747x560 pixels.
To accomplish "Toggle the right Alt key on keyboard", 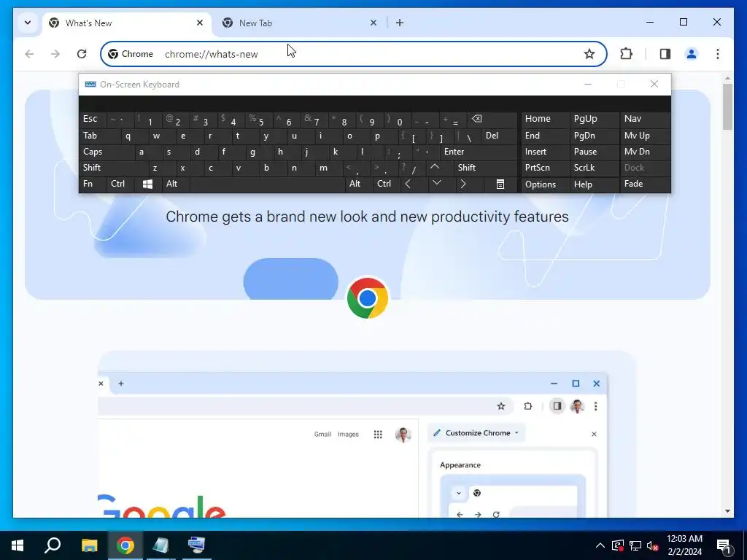I will pyautogui.click(x=358, y=184).
